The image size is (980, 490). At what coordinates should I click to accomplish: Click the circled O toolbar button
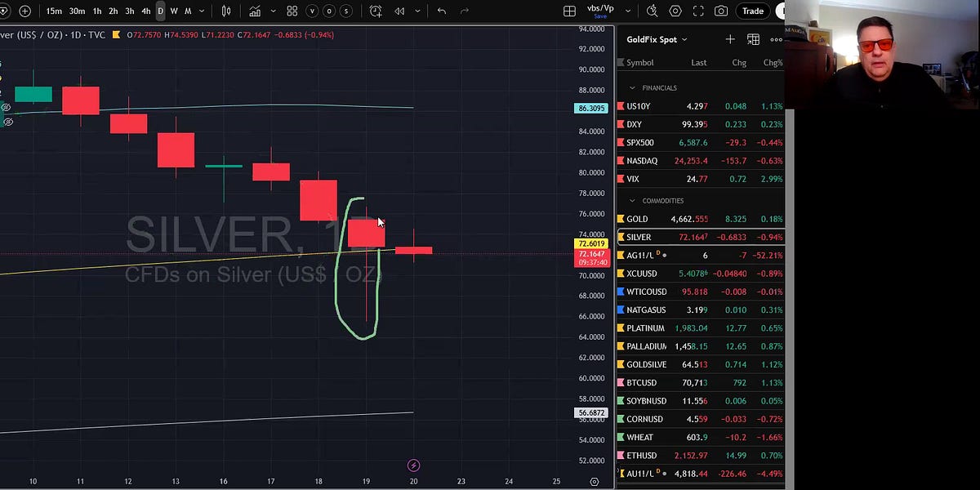click(x=330, y=11)
